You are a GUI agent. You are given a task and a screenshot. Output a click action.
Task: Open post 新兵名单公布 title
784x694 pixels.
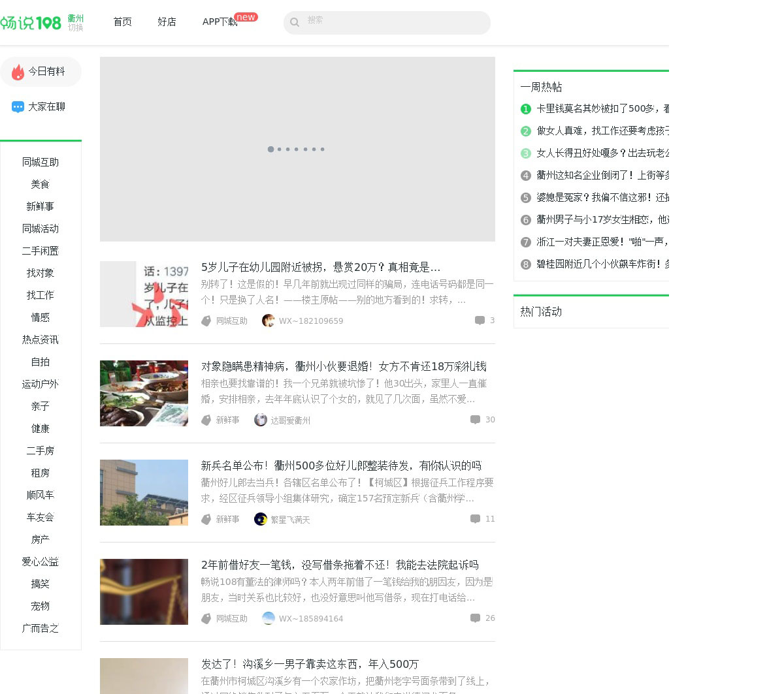coord(341,465)
